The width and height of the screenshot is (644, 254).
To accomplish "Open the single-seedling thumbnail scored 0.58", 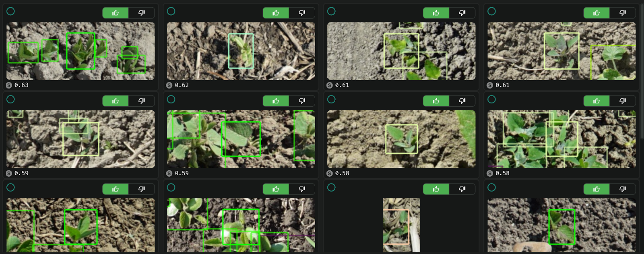I will tap(401, 139).
